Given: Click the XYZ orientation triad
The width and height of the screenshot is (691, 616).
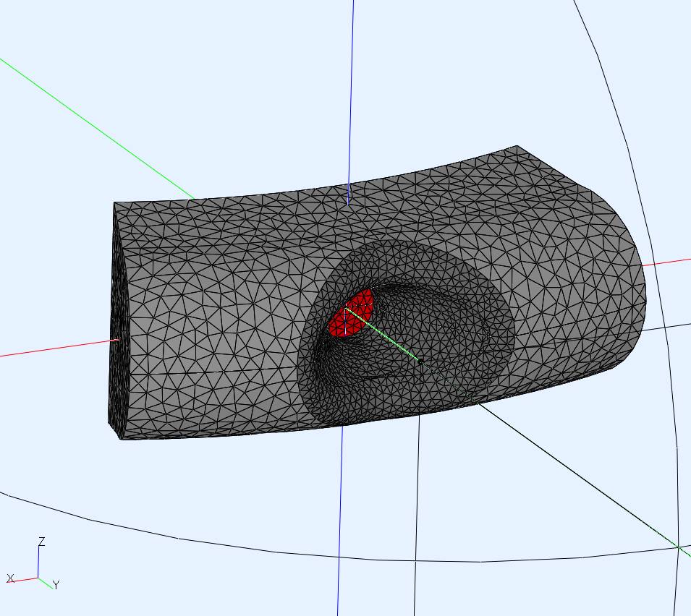Looking at the screenshot, I should pos(33,563).
